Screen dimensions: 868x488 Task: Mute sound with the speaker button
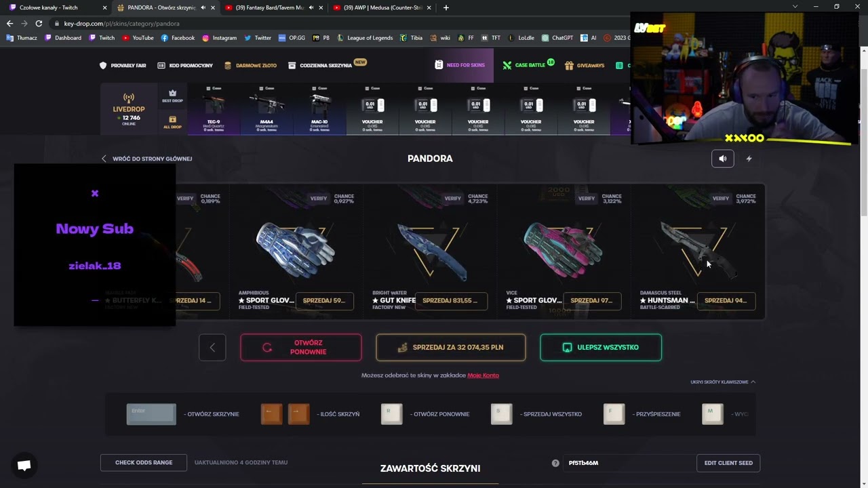click(722, 159)
